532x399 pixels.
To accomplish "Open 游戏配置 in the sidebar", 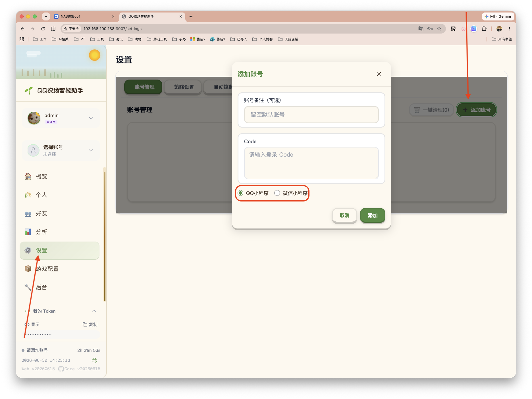I will [59, 269].
